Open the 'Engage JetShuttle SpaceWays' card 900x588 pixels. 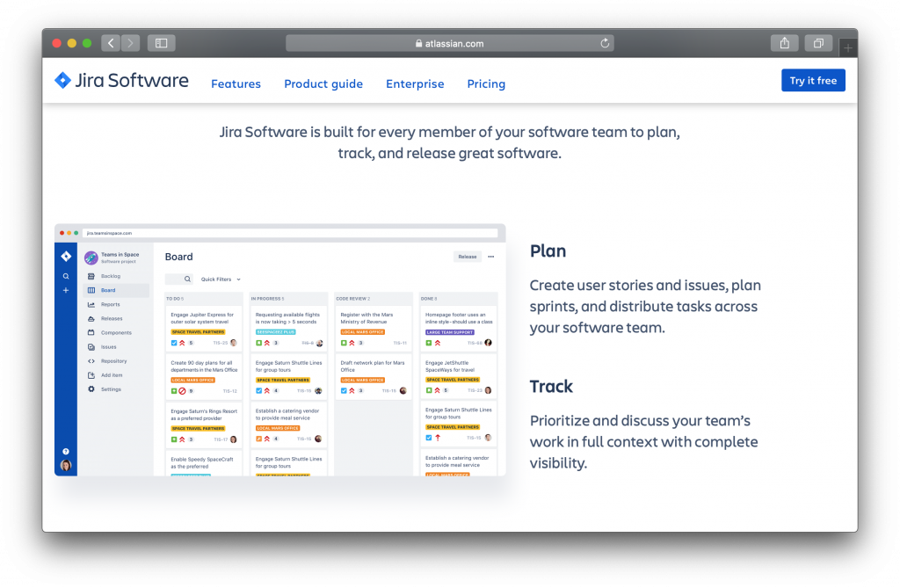[x=458, y=377]
